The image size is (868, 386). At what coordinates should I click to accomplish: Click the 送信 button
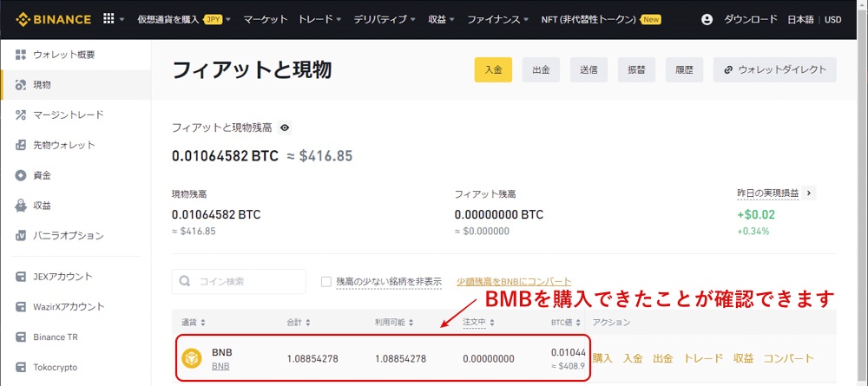click(x=589, y=69)
